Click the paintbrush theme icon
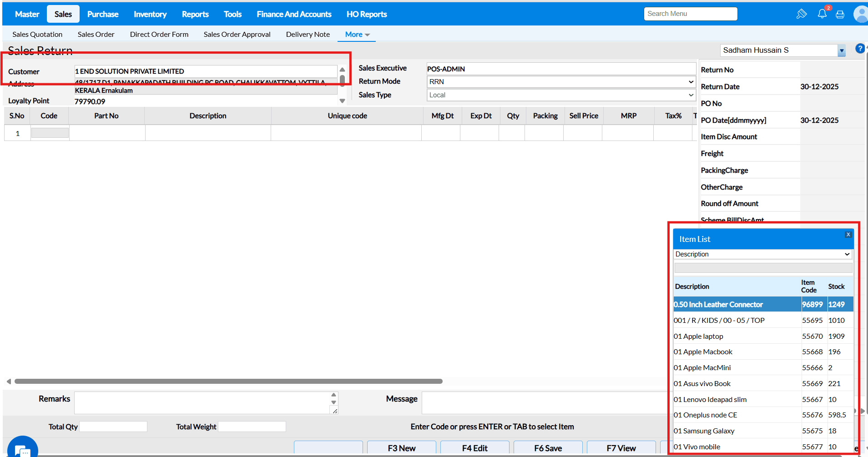The width and height of the screenshot is (868, 457). (801, 14)
